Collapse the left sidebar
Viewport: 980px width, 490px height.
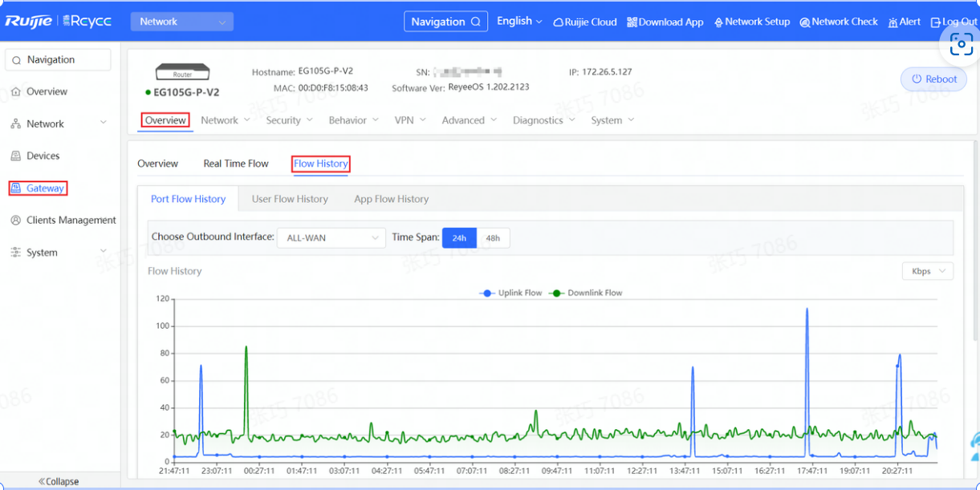coord(59,481)
